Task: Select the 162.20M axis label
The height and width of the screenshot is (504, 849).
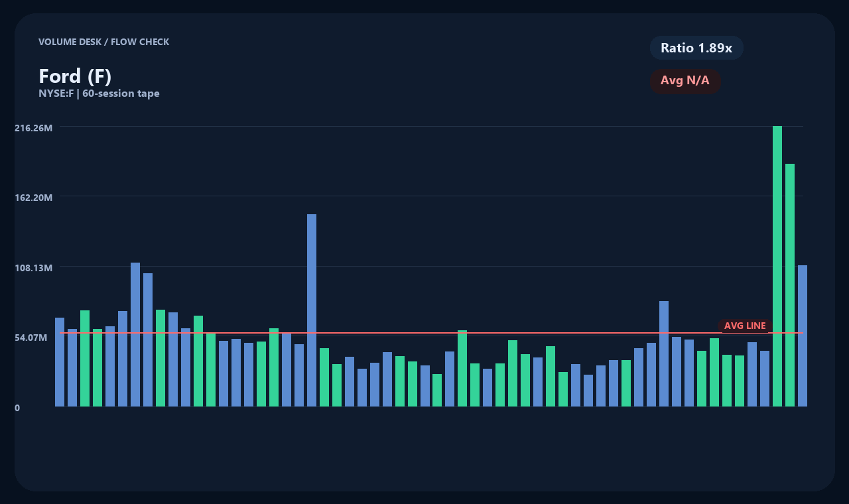Action: coord(33,198)
